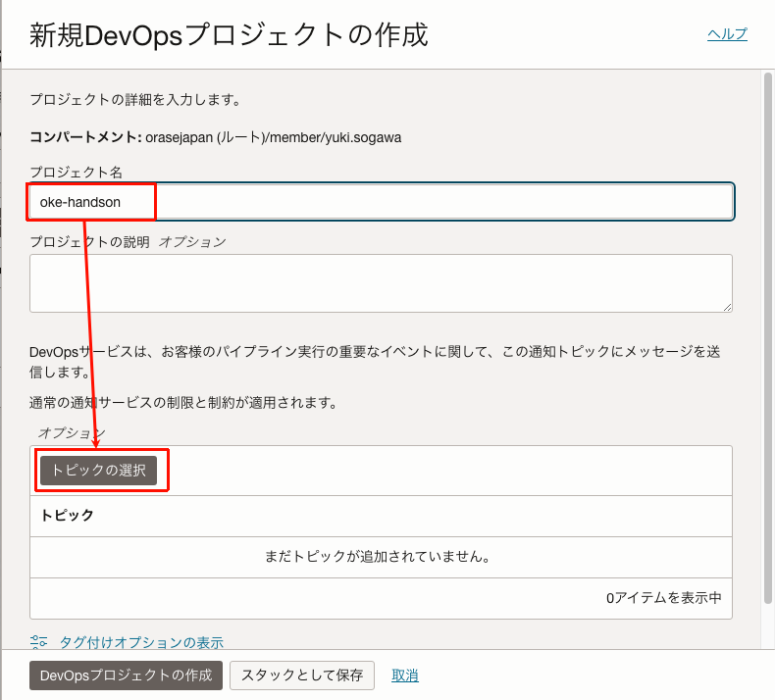Click the プロジェクトの説明 field label
The height and width of the screenshot is (700, 775).
click(89, 241)
